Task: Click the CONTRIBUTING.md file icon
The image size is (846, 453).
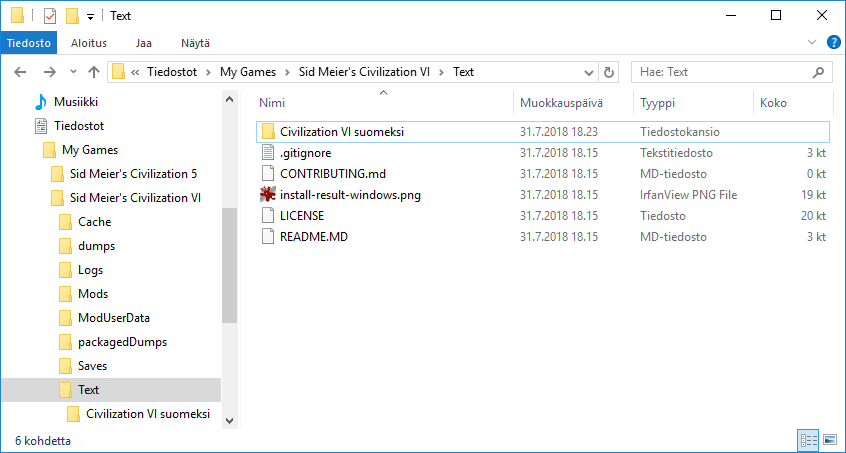Action: tap(268, 174)
